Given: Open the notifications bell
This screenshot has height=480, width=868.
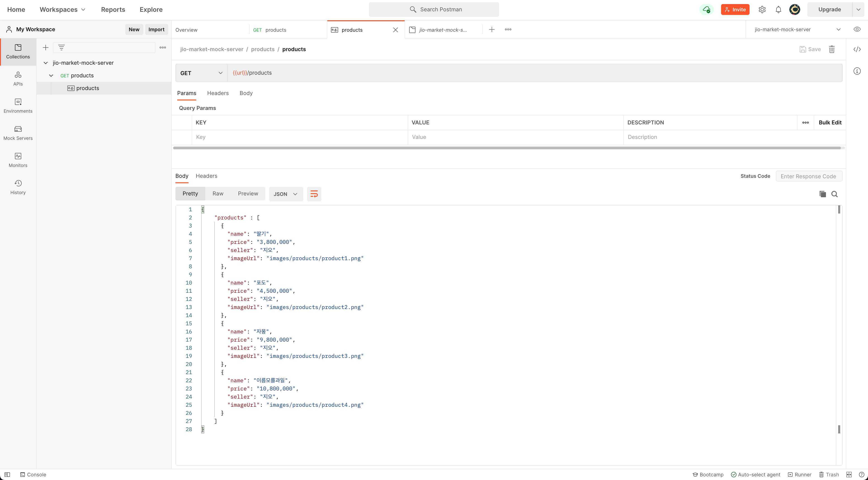Looking at the screenshot, I should tap(778, 10).
